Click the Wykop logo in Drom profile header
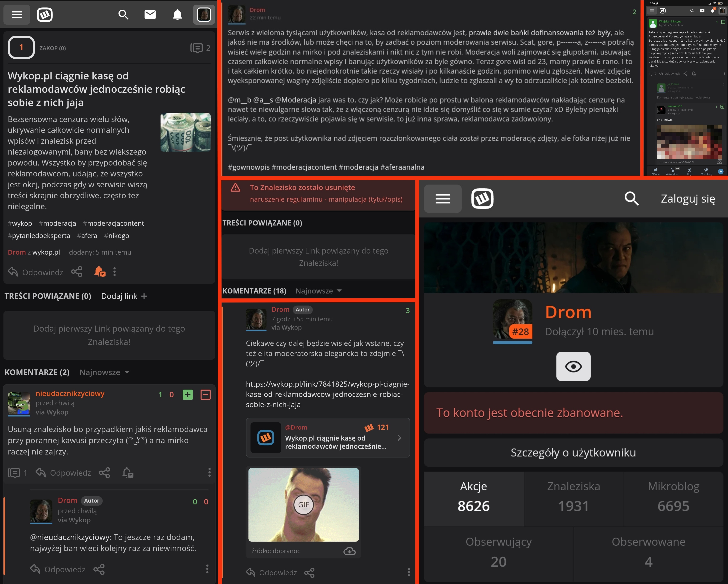728x584 pixels. tap(482, 198)
